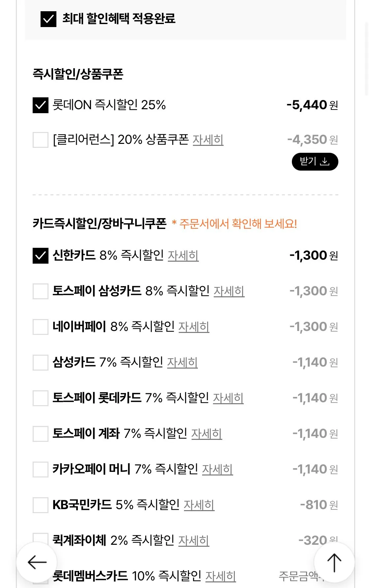Viewport: 371px width, 588px height.
Task: Check KB국민카드 5% 즉시할인
Action: click(40, 505)
